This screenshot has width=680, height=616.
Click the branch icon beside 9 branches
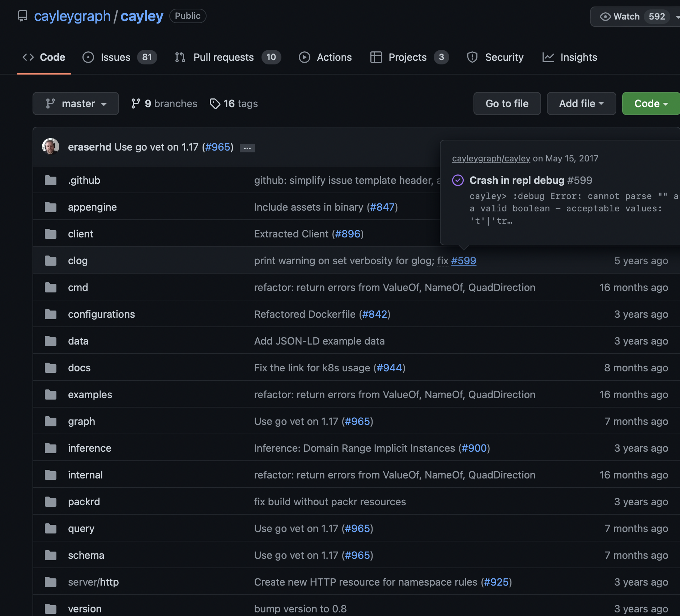[x=136, y=104]
